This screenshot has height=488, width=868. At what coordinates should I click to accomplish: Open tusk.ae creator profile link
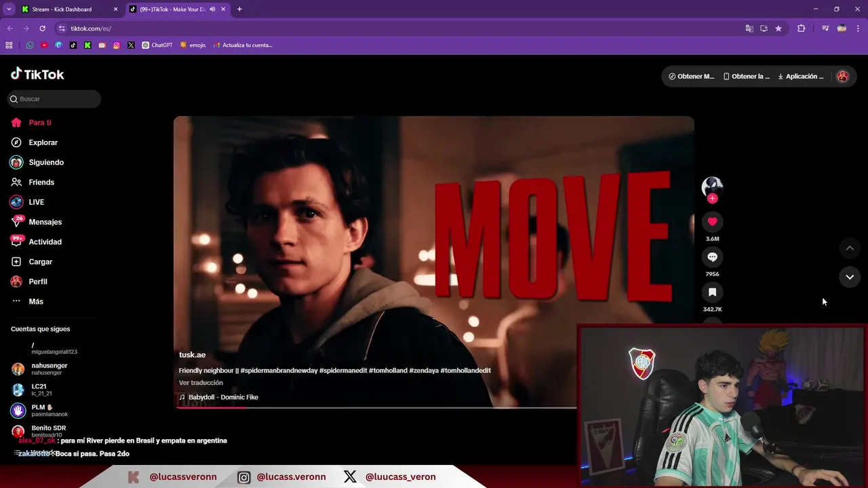(192, 354)
